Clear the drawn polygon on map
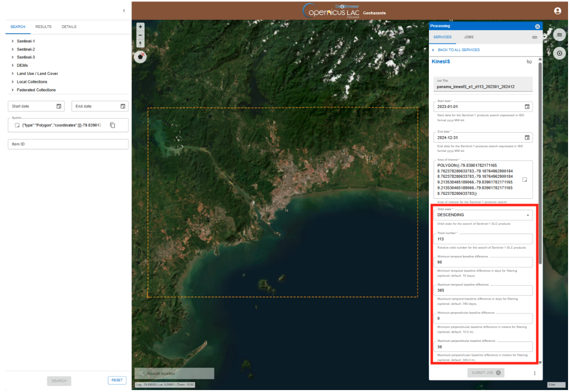Viewport: 570px width, 392px height. click(x=141, y=57)
